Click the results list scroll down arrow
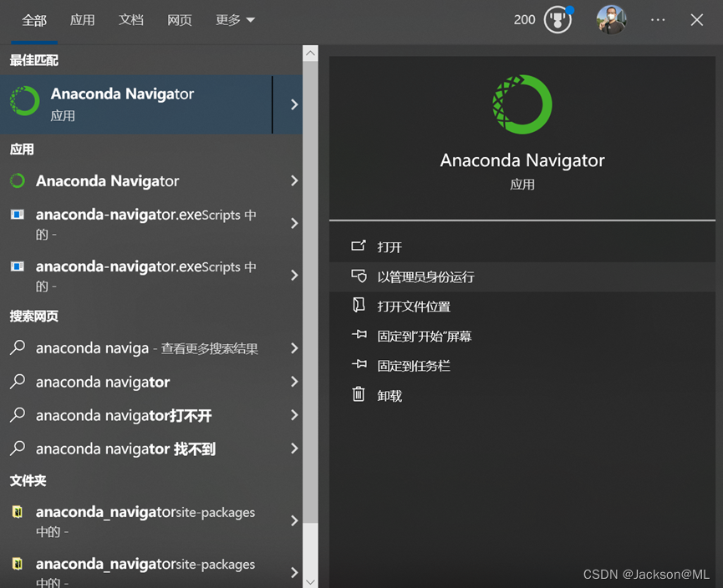Viewport: 723px width, 588px height. pyautogui.click(x=311, y=581)
